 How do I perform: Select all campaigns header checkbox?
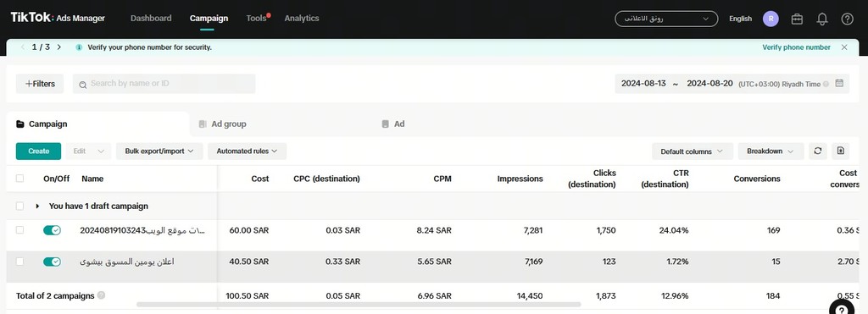20,178
